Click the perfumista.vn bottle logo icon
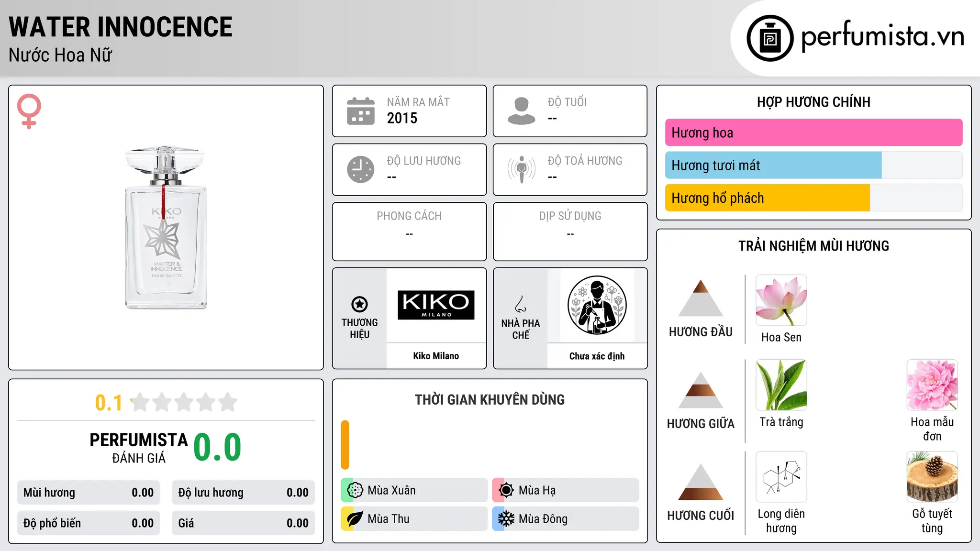 [770, 38]
